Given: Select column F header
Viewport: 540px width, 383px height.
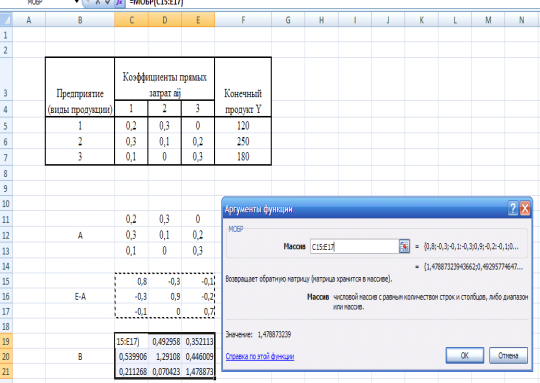Looking at the screenshot, I should [243, 20].
